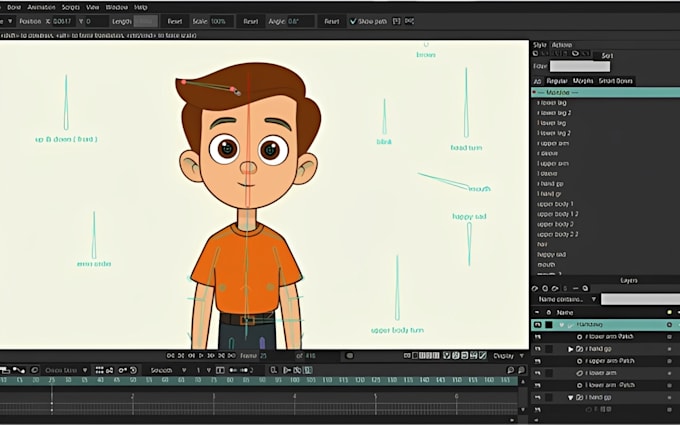Screen dimensions: 680x425
Task: Click the jump-to-end playback icon
Action: [232, 356]
